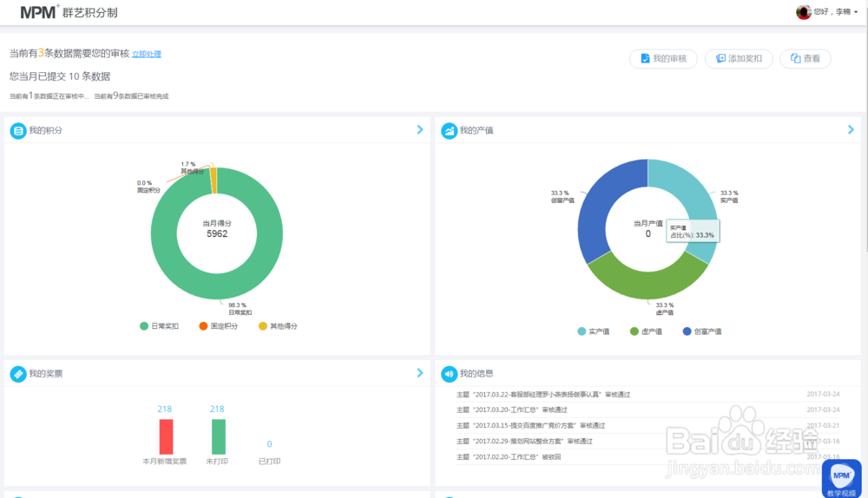Viewport: 868px width, 498px height.
Task: Click the 我的奖票 panel title
Action: coord(45,374)
